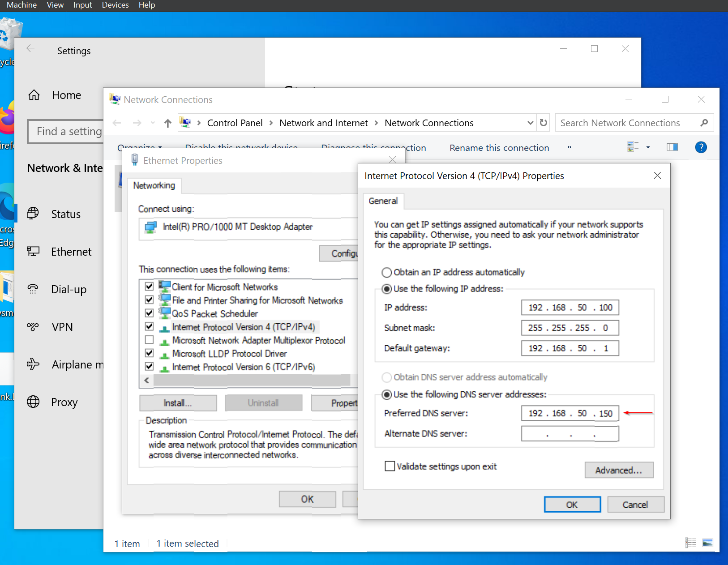Open the VirtualBox View menu
728x565 pixels.
click(x=55, y=5)
